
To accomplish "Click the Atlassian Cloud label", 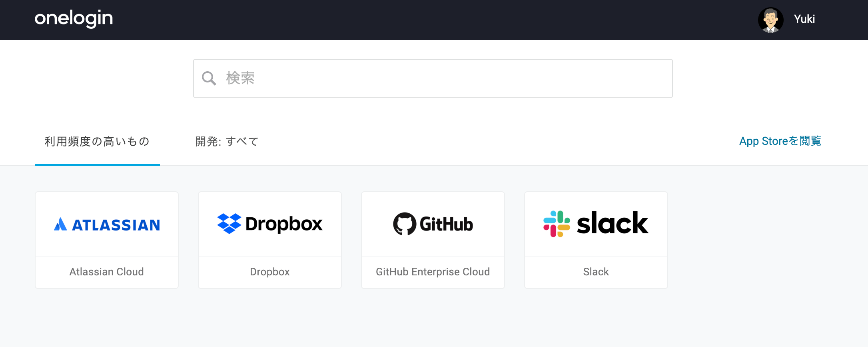I will (x=107, y=272).
